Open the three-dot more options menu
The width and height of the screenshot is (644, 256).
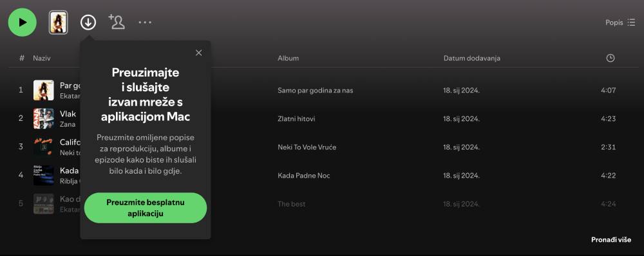click(x=145, y=22)
